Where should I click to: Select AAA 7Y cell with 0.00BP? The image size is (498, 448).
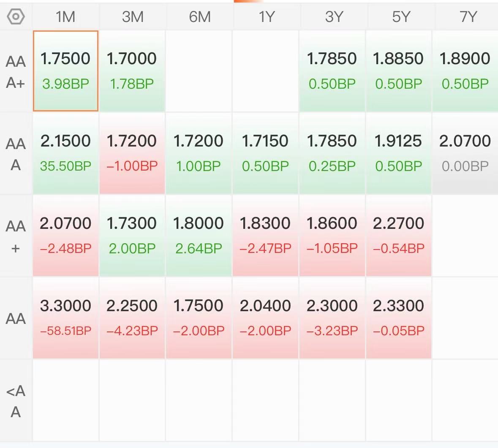tap(465, 154)
